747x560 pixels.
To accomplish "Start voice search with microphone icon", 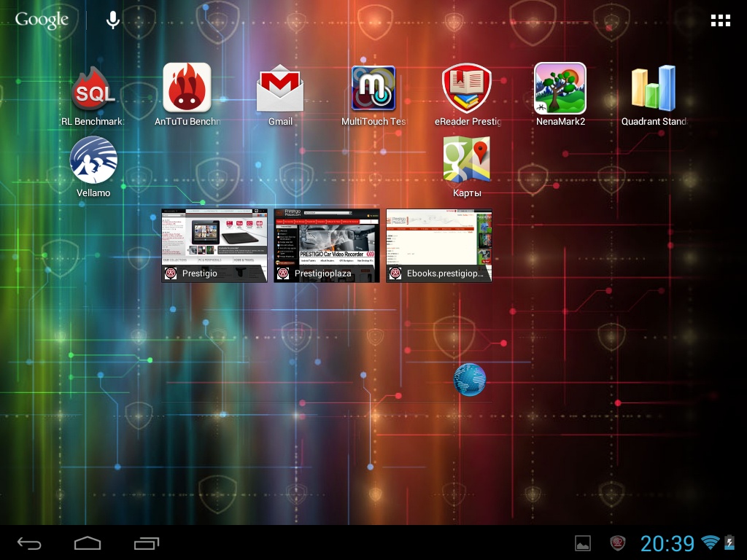I will [113, 20].
